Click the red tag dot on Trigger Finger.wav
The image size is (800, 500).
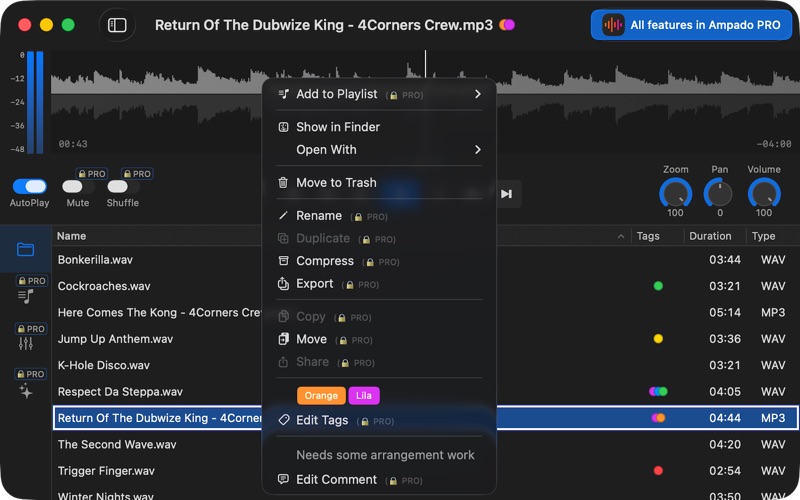click(658, 470)
